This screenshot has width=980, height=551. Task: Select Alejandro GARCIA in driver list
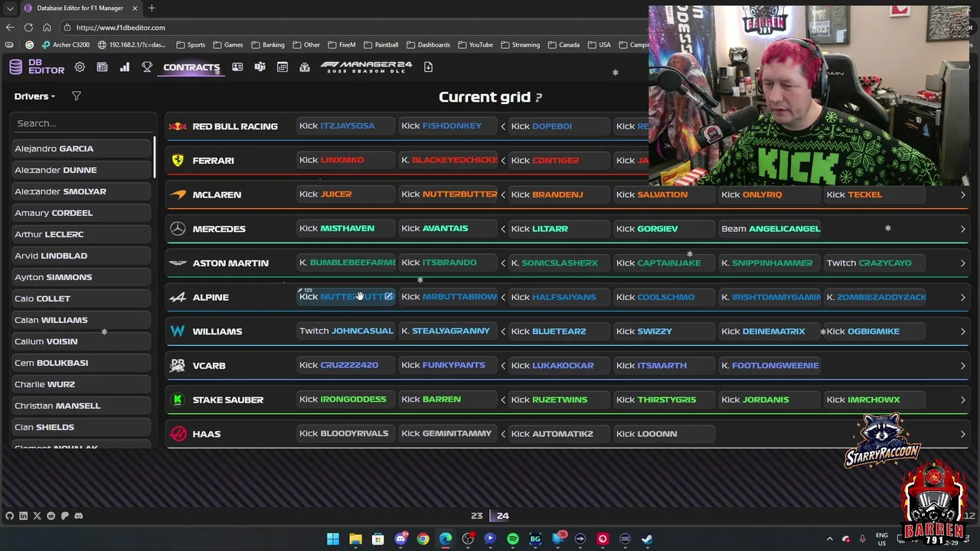click(81, 148)
